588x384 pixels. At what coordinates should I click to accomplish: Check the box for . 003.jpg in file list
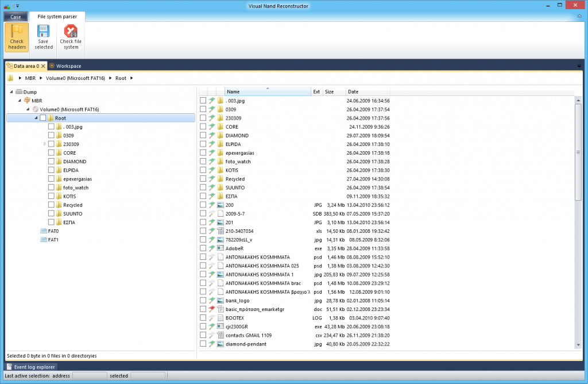pyautogui.click(x=203, y=101)
